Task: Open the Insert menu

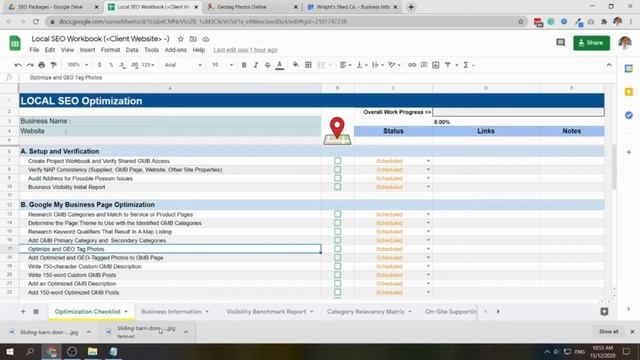Action: (x=87, y=50)
